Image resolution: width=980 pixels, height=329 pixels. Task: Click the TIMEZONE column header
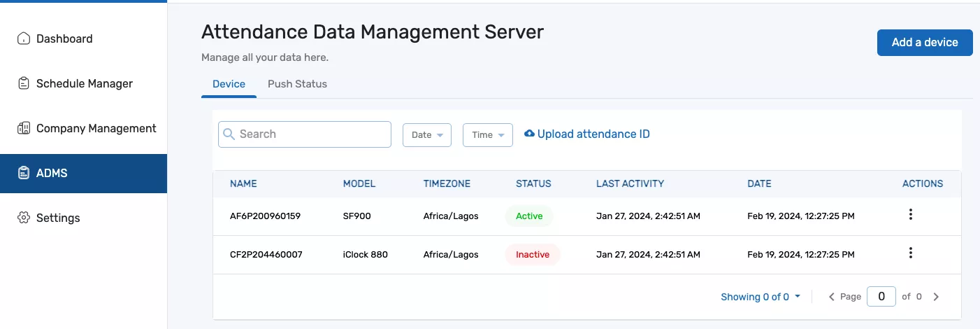(447, 184)
